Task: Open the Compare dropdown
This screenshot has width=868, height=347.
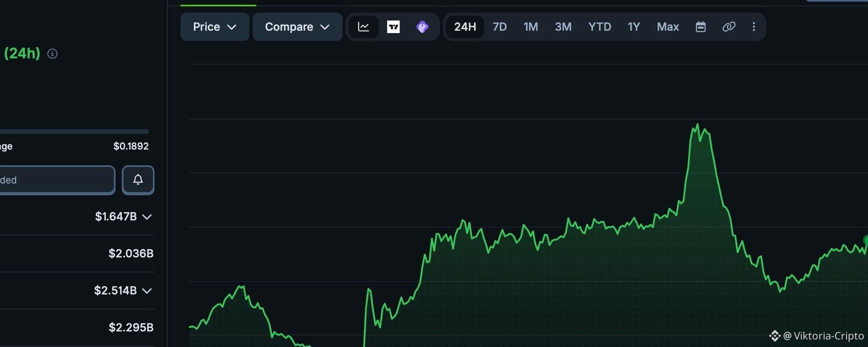Action: coord(298,27)
